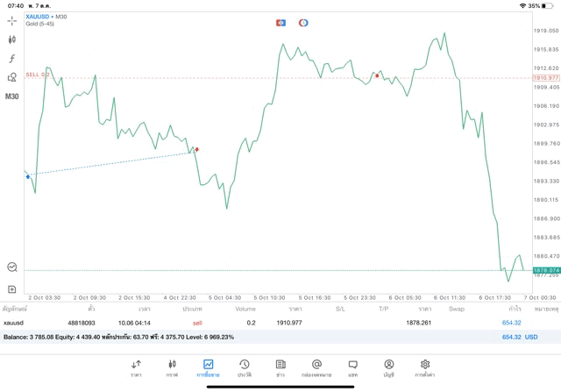Screen dimensions: 561x392
Task: Tap the SELL 0.2 order line label
Action: [x=38, y=75]
